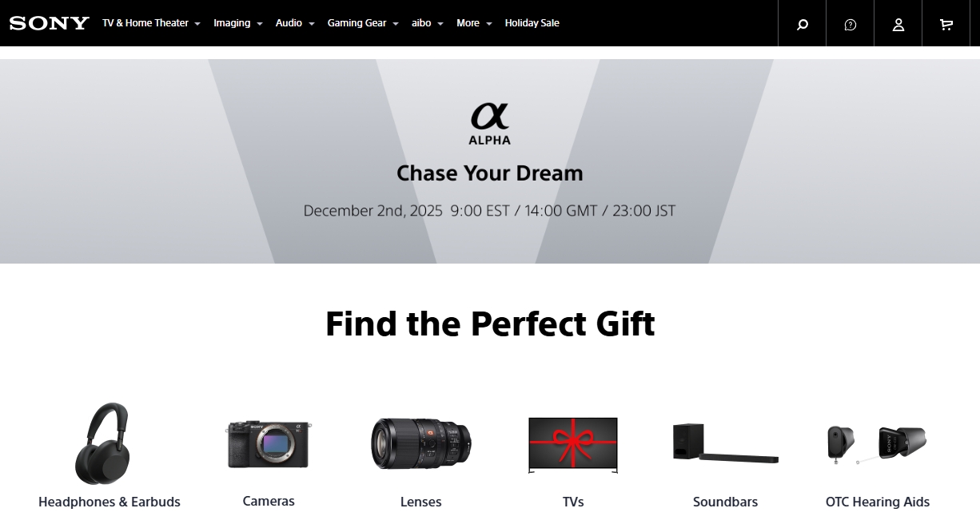This screenshot has width=980, height=528.
Task: Expand the Imaging dropdown menu
Action: pyautogui.click(x=238, y=23)
